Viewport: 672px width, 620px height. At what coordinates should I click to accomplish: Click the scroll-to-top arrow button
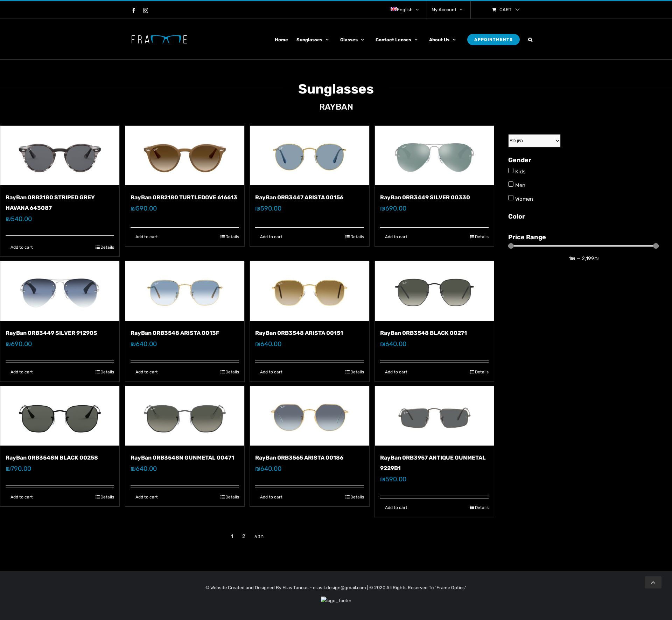[x=653, y=583]
